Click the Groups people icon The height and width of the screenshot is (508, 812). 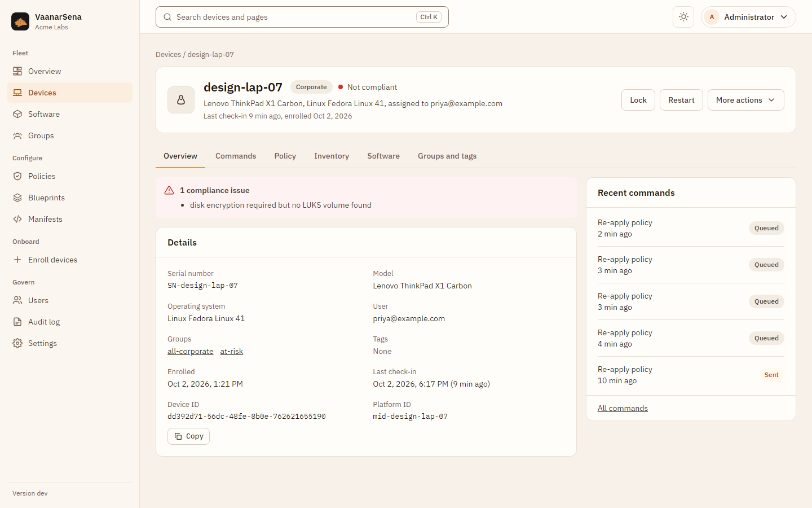click(x=17, y=135)
